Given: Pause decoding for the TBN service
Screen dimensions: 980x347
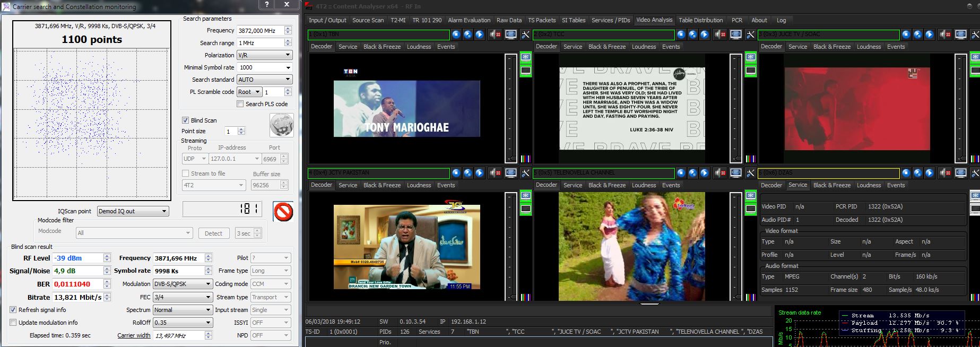Looking at the screenshot, I should (468, 34).
